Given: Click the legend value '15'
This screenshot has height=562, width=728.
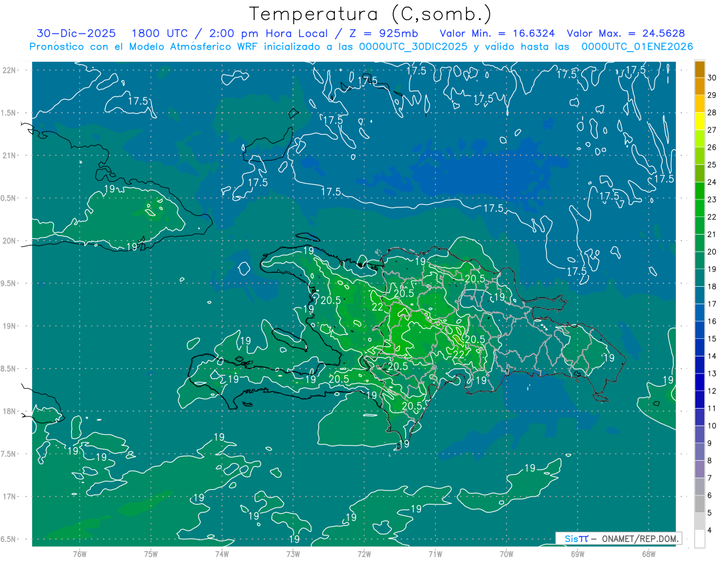Looking at the screenshot, I should click(713, 339).
